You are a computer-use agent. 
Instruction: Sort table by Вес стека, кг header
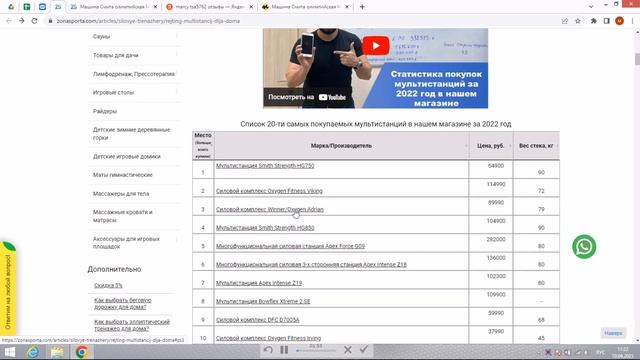[536, 146]
